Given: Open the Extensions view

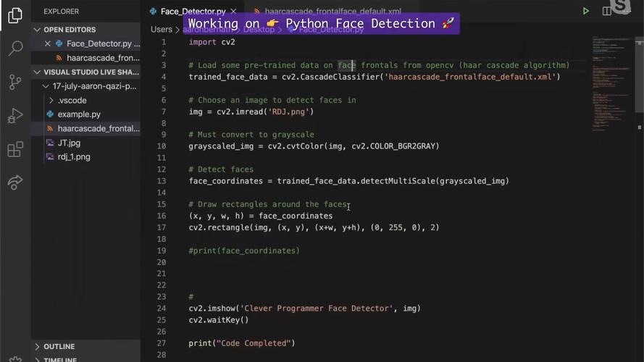Looking at the screenshot, I should pyautogui.click(x=15, y=149).
